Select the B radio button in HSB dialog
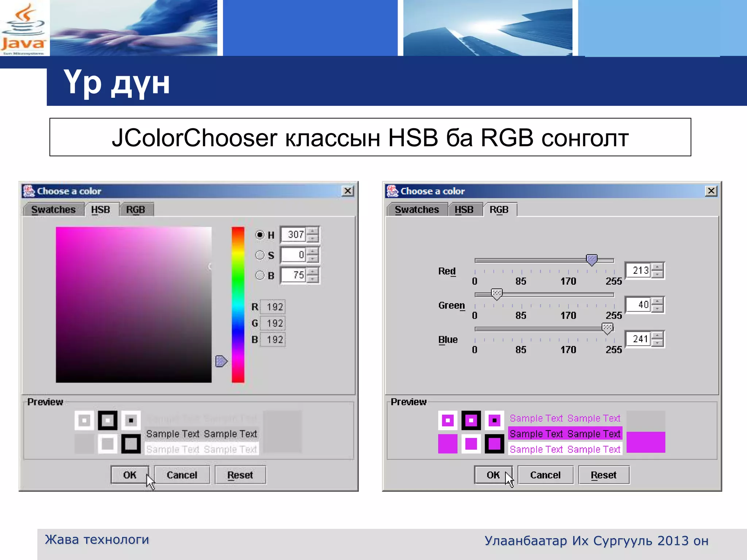This screenshot has height=560, width=747. point(260,275)
